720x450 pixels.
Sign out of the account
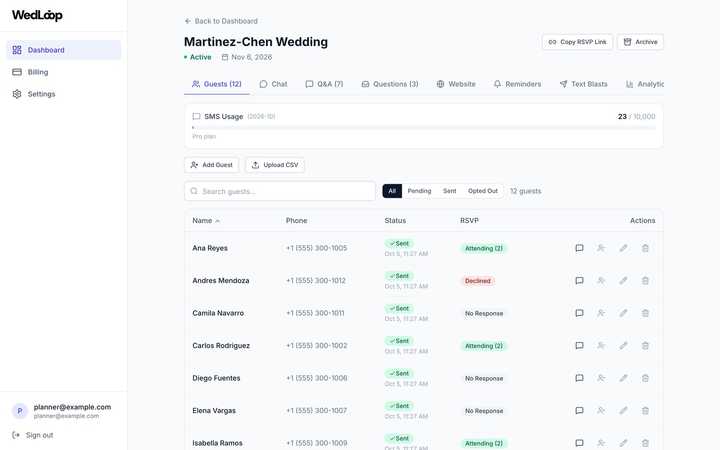(x=33, y=435)
